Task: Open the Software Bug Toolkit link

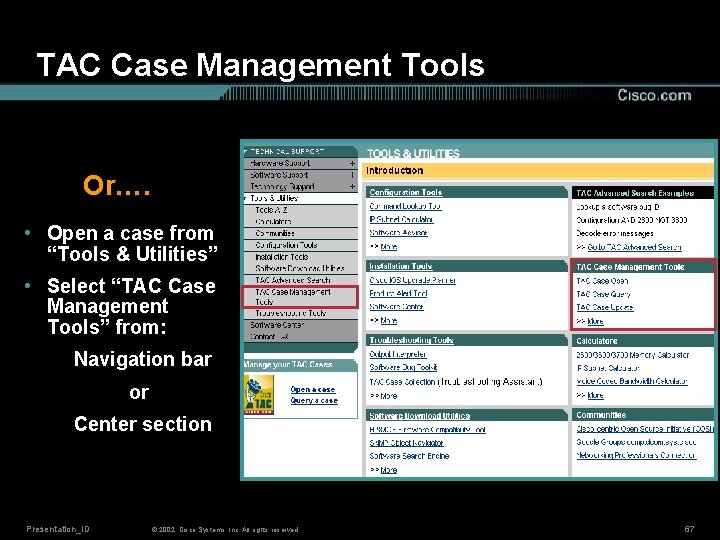Action: 403,367
